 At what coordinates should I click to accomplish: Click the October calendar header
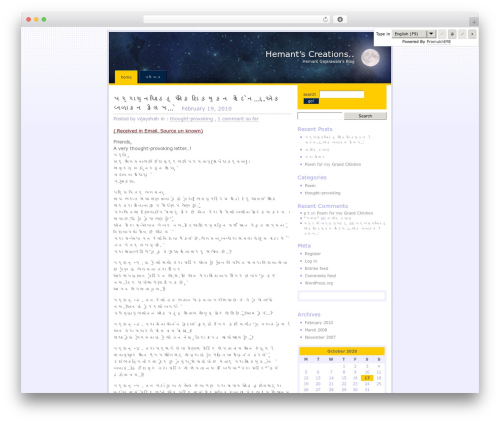[342, 351]
